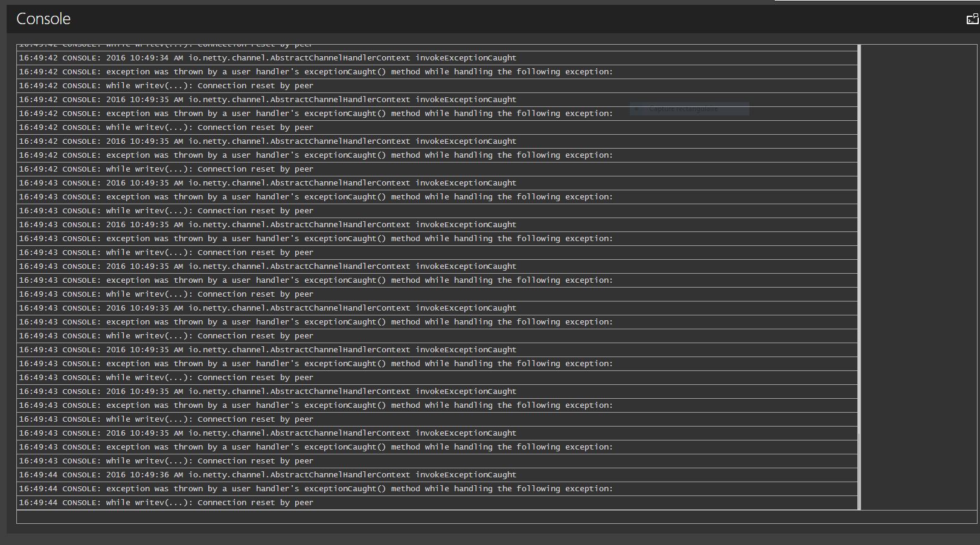Click the Console panel title
Image resolution: width=980 pixels, height=545 pixels.
tap(43, 19)
